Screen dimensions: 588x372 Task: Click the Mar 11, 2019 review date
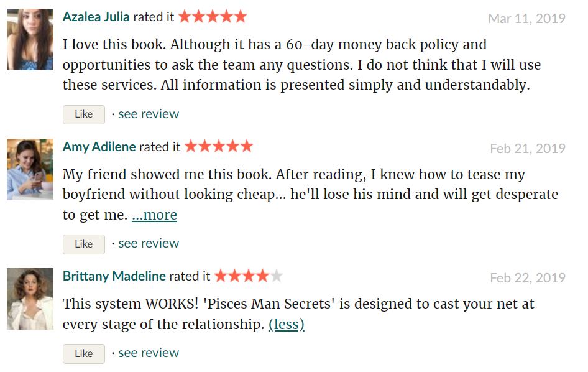tap(526, 18)
